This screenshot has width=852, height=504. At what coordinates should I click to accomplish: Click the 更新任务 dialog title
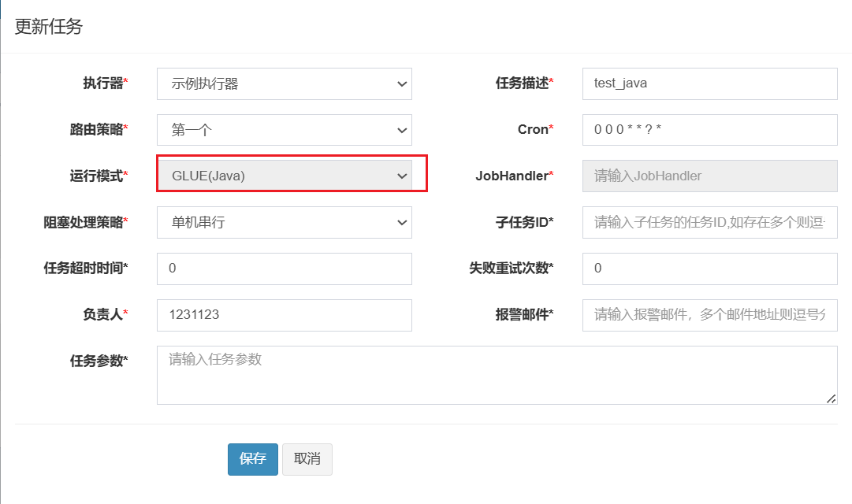tap(49, 27)
